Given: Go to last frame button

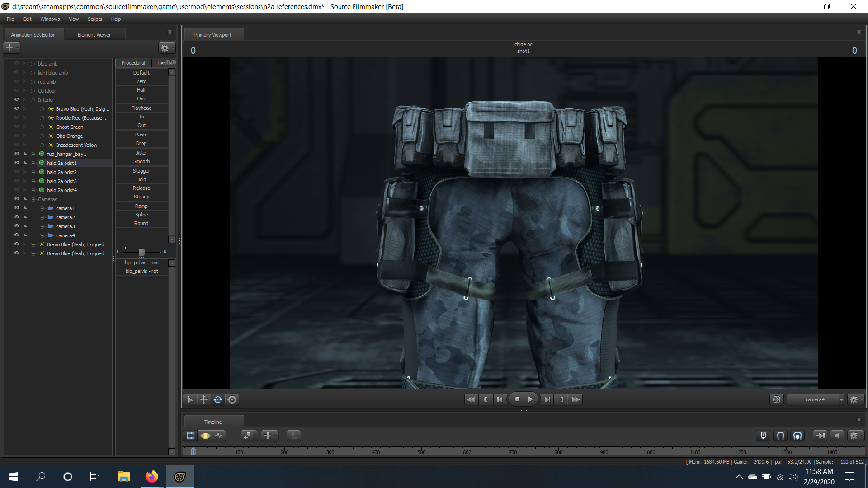Looking at the screenshot, I should [x=547, y=399].
